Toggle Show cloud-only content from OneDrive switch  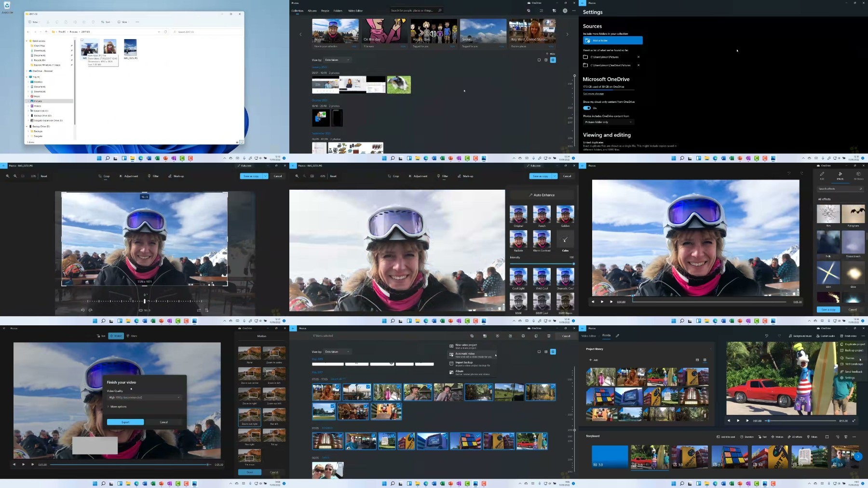pos(587,108)
